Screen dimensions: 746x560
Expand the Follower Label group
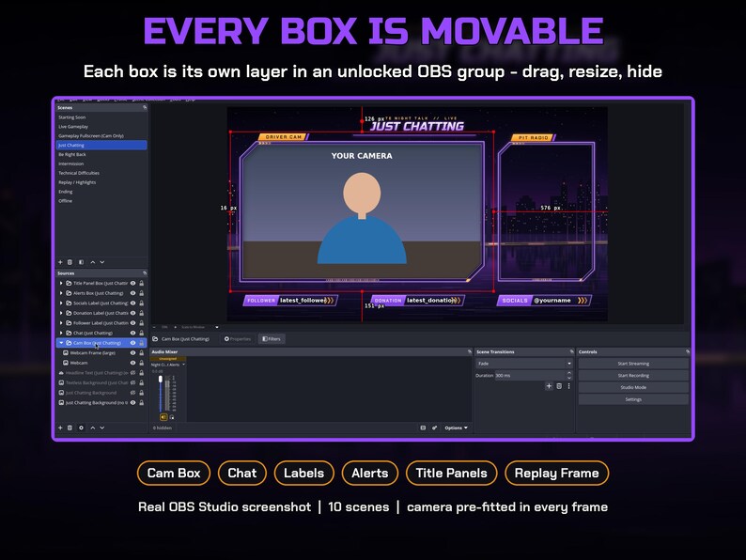pyautogui.click(x=61, y=323)
